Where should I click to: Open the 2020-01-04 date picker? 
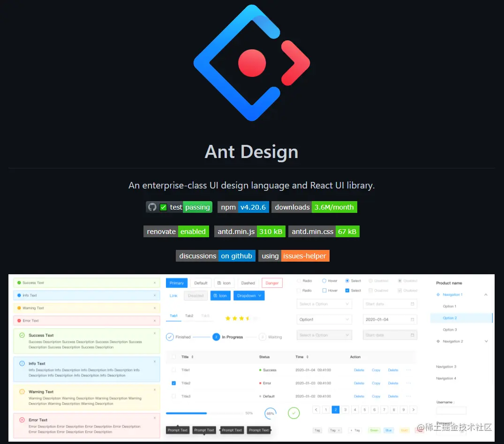[390, 319]
